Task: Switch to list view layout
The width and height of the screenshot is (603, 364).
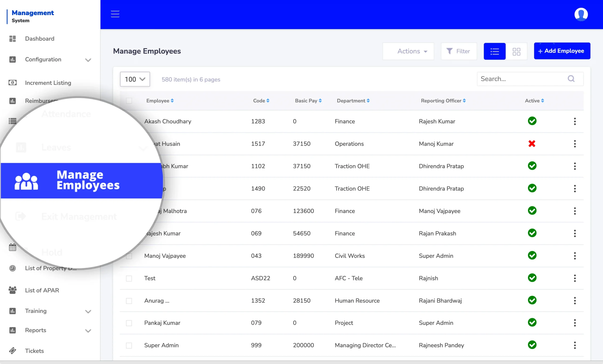Action: (494, 51)
